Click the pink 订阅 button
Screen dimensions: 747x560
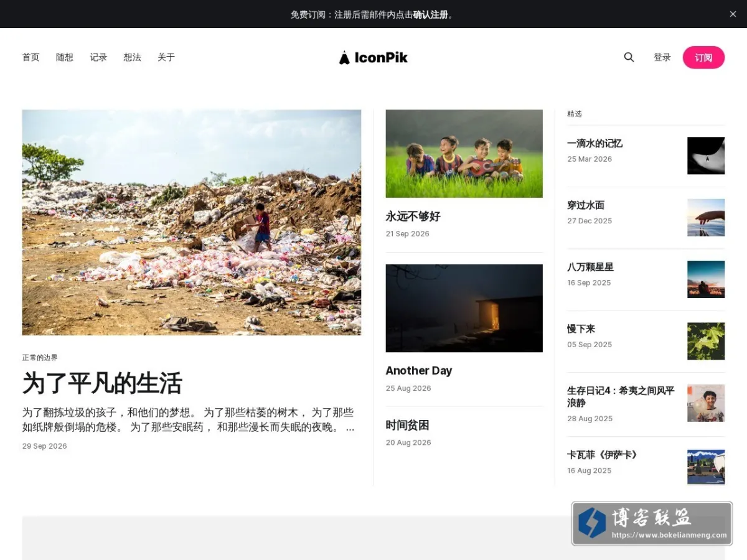[x=703, y=57]
